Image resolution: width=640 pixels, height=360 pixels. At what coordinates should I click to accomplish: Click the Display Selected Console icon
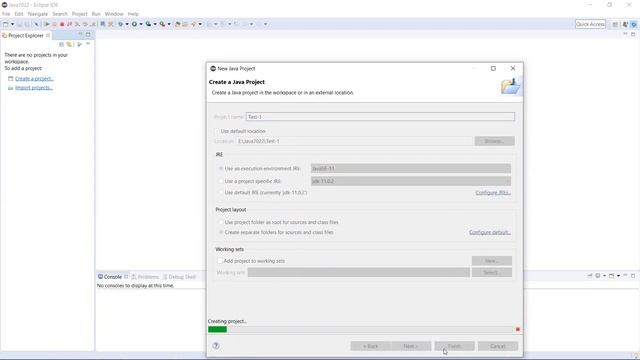click(598, 276)
